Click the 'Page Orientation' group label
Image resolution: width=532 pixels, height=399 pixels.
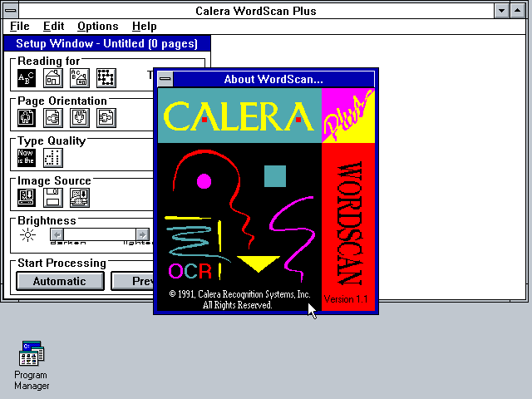[62, 101]
